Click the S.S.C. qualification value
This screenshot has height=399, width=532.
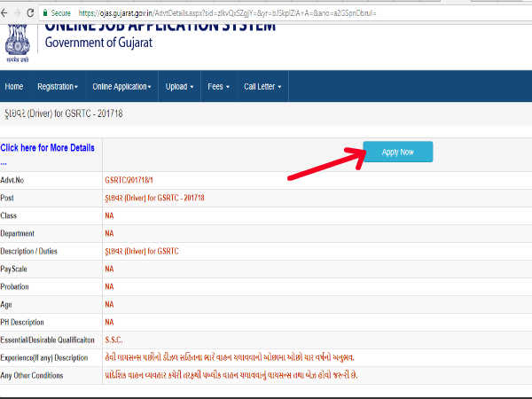click(116, 340)
